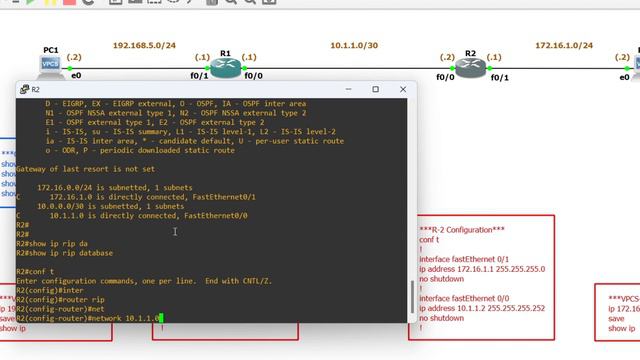This screenshot has width=640, height=360.
Task: Select the e0 label beside PC1
Action: pos(76,76)
